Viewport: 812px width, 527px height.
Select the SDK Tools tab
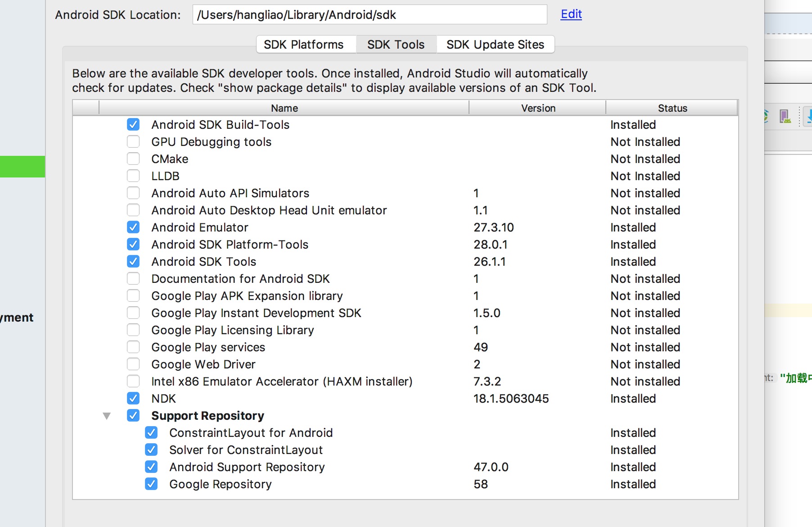(396, 45)
